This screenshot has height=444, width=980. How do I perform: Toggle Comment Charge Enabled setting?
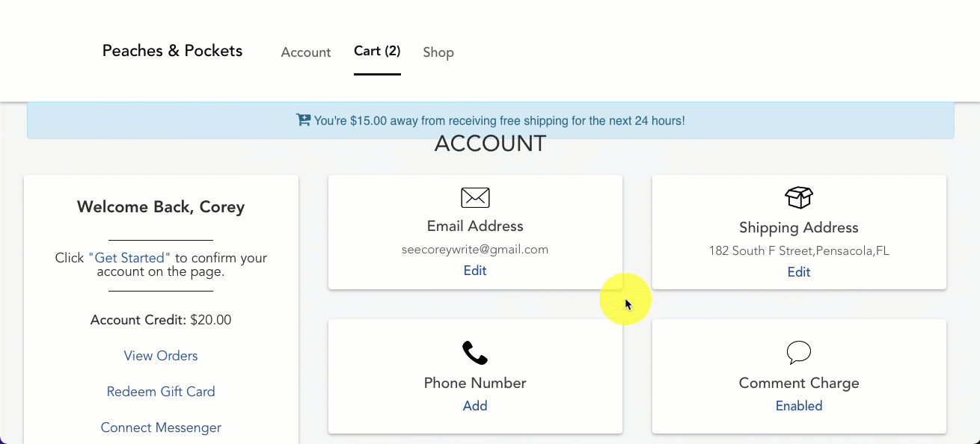point(798,406)
